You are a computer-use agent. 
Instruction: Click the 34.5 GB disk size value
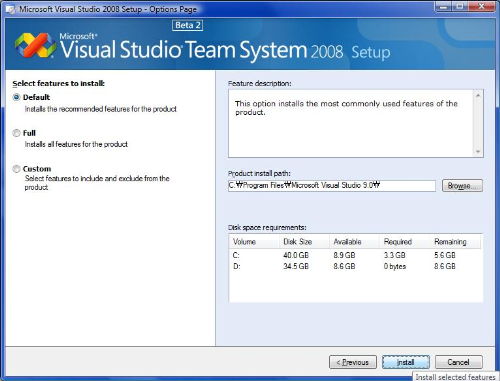(296, 266)
